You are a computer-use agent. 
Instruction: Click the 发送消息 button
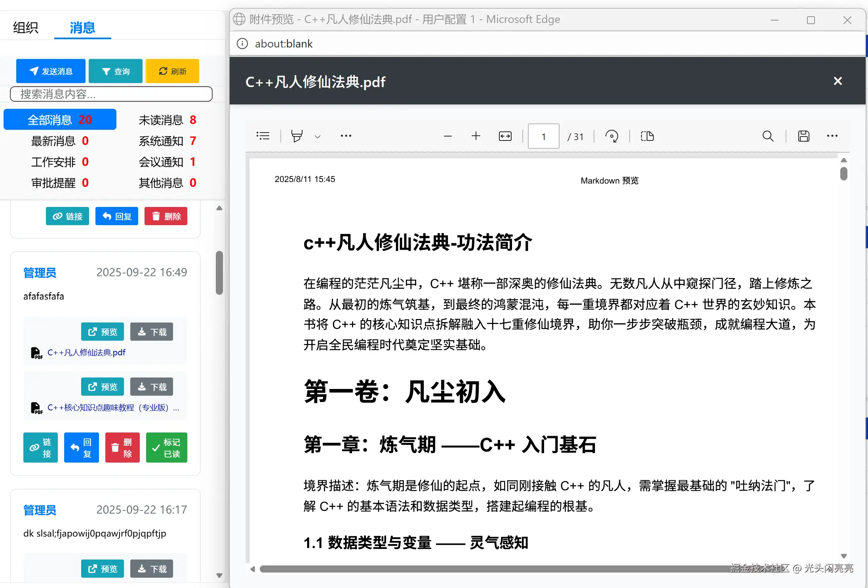tap(51, 71)
